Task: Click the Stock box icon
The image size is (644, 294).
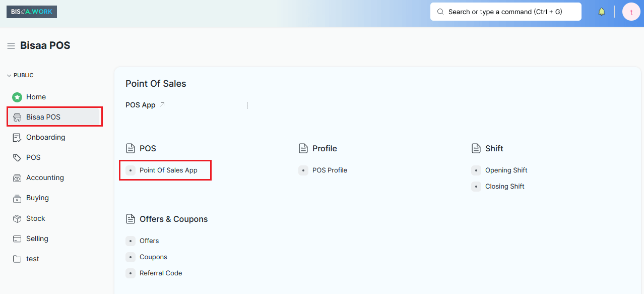Action: coord(17,218)
